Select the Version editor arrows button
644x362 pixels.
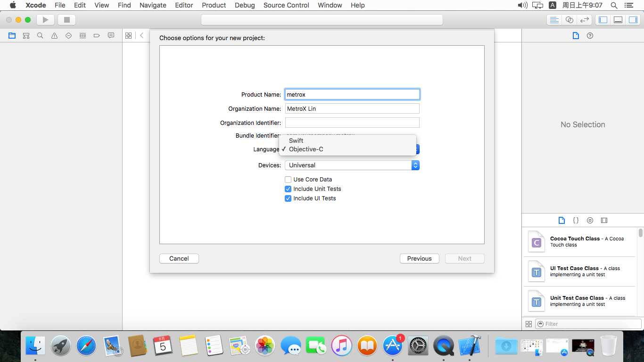[x=585, y=20]
